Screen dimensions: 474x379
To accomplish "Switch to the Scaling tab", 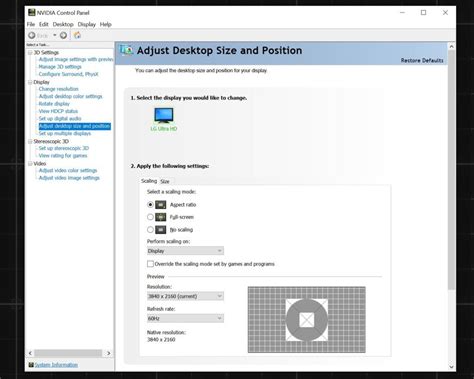I will point(149,181).
